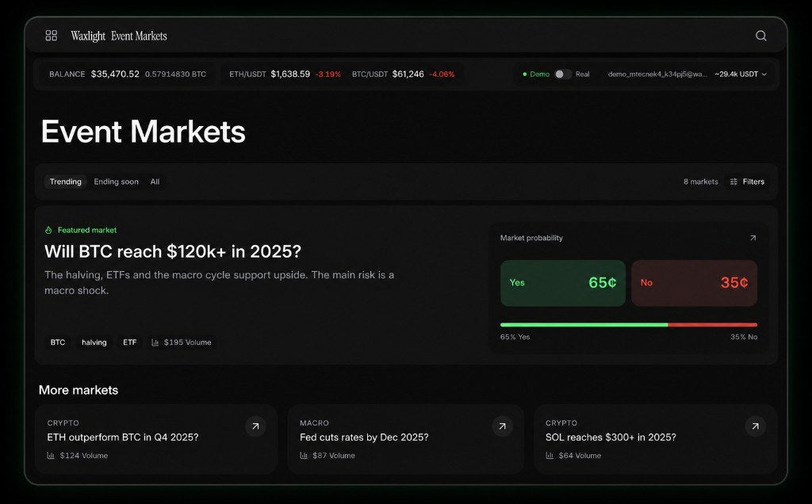
Task: Click the $195 Volume text
Action: tap(187, 342)
